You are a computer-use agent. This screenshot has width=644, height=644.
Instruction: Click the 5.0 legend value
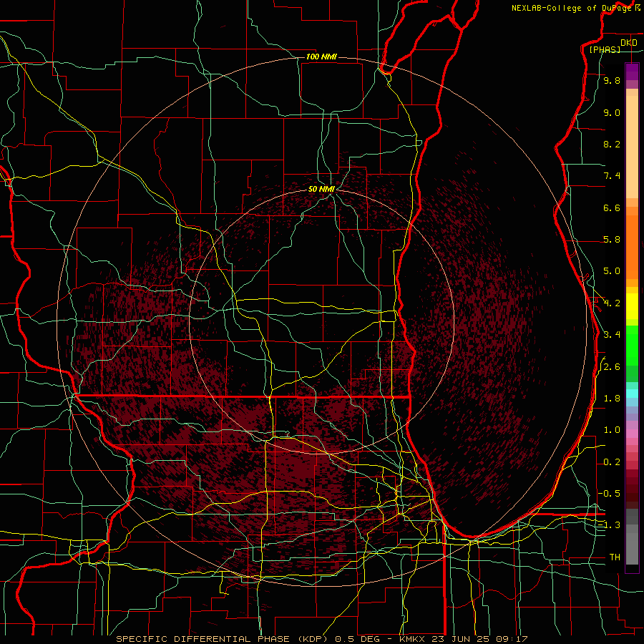pos(612,271)
